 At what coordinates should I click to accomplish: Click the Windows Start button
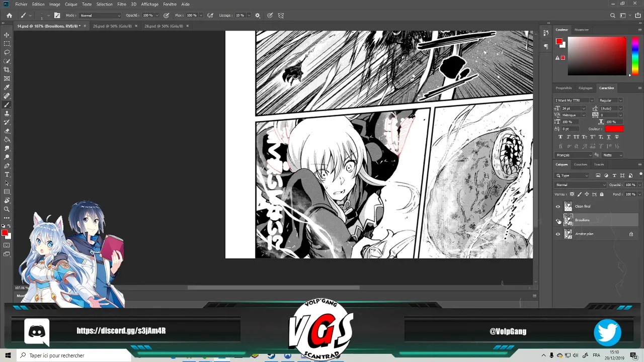coord(9,355)
